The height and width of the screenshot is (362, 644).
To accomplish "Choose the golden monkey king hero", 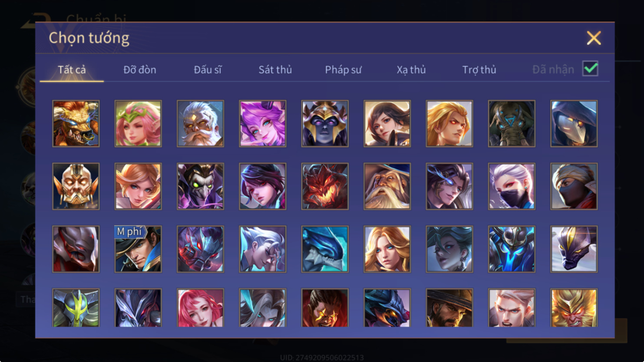I will [x=574, y=308].
